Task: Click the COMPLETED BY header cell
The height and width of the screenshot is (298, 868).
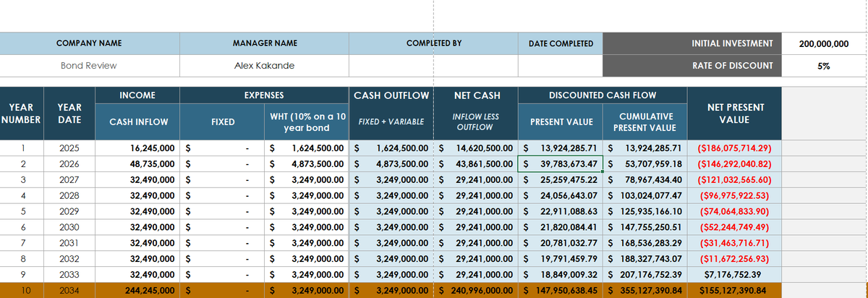Action: pyautogui.click(x=433, y=43)
